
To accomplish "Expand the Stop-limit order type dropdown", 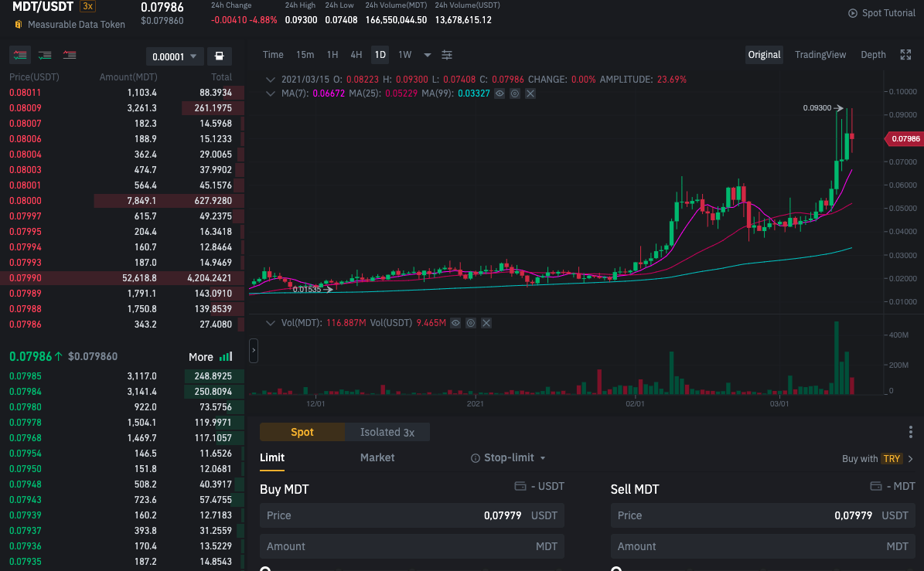I will coord(509,458).
